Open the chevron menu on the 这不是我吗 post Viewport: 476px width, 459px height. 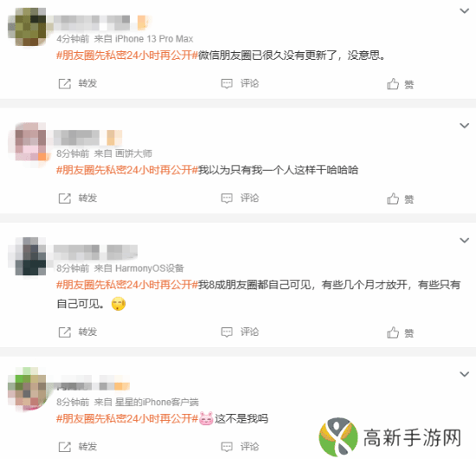pyautogui.click(x=465, y=374)
